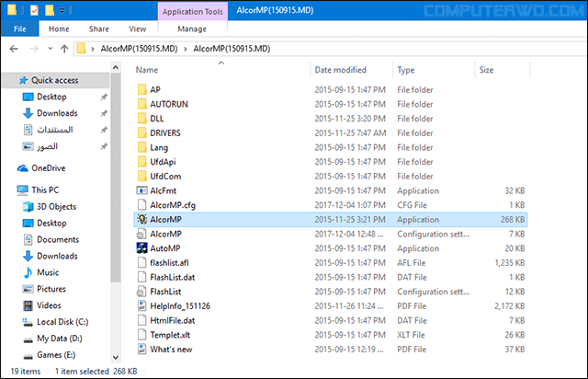Click the New folder icon in title bar
This screenshot has width=588, height=379.
coord(49,10)
